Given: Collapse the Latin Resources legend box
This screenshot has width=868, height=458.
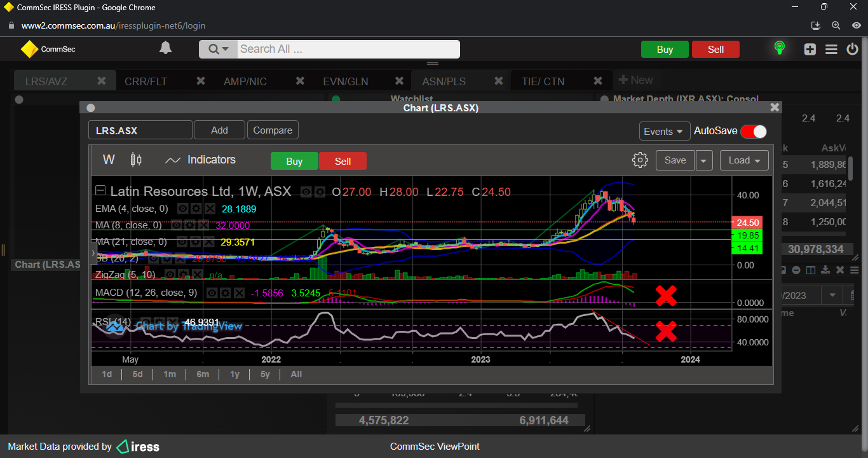Looking at the screenshot, I should click(100, 191).
